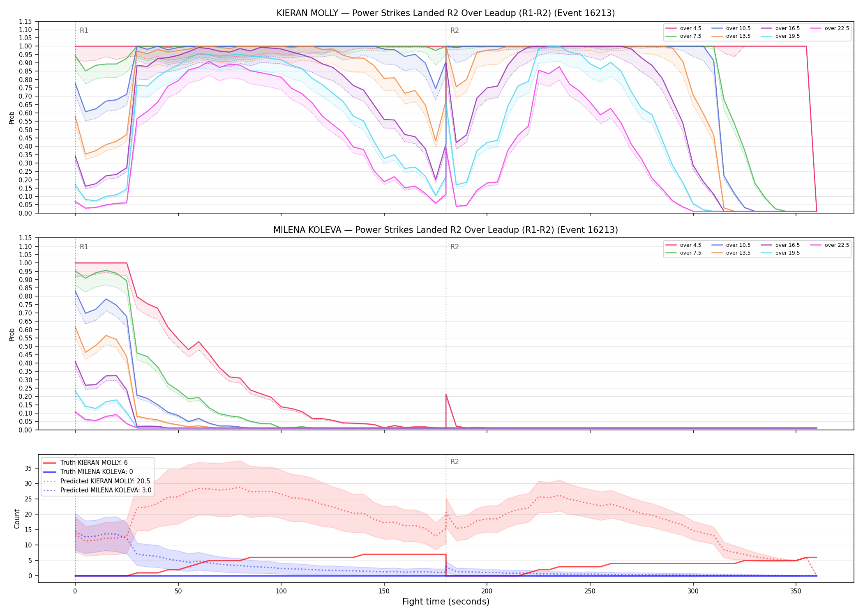This screenshot has height=616, width=863.
Task: Click tick label 1.15 in Milena Koleva chart
Action: point(25,238)
